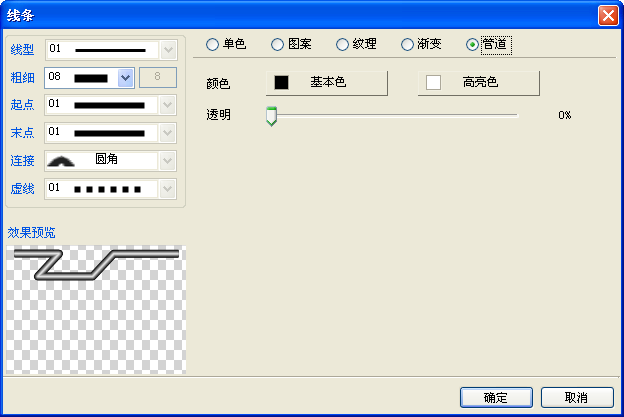Open the 起点 start point dropdown

(x=168, y=105)
